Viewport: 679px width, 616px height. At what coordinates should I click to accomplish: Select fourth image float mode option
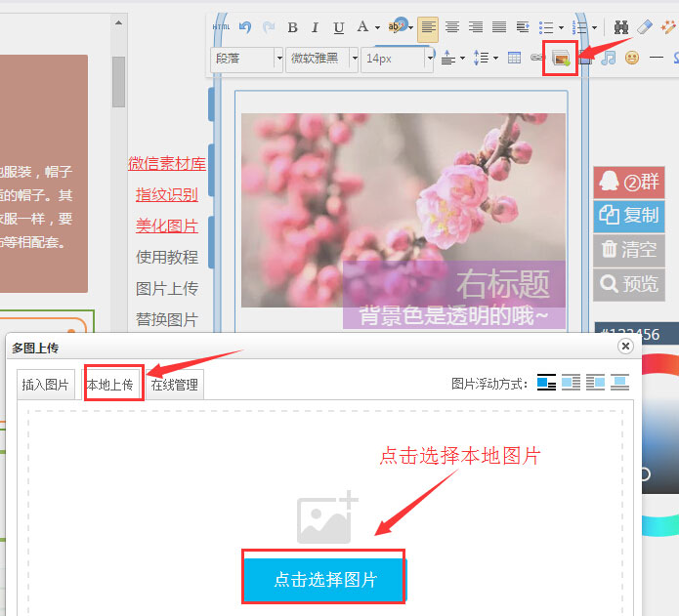click(x=619, y=383)
